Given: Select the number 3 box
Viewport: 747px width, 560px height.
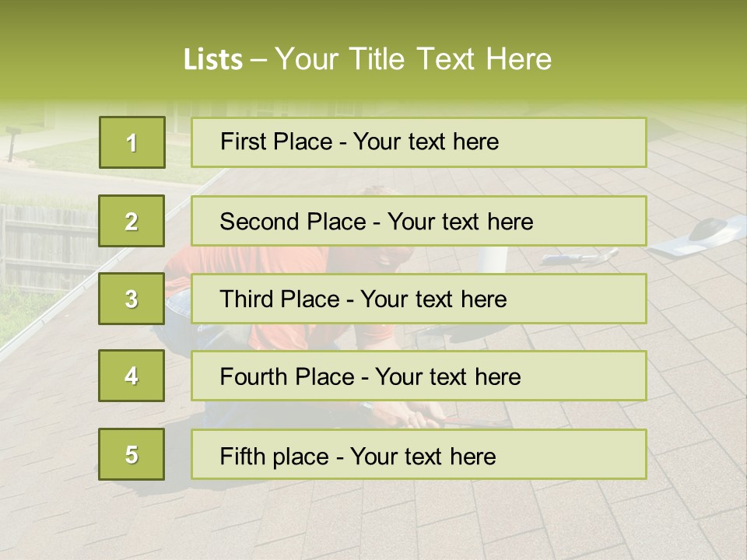Looking at the screenshot, I should tap(132, 299).
